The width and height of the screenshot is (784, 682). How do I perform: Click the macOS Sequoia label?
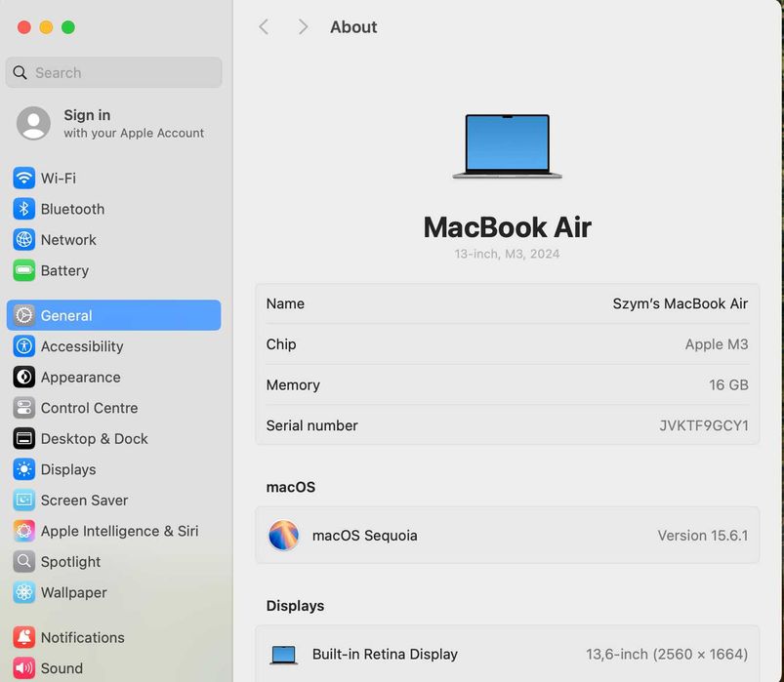point(364,536)
